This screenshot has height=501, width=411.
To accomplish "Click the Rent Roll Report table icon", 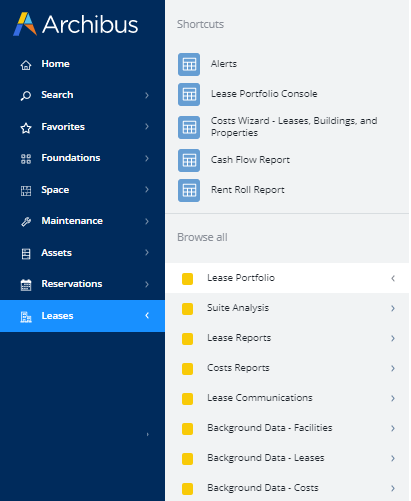I will 189,190.
